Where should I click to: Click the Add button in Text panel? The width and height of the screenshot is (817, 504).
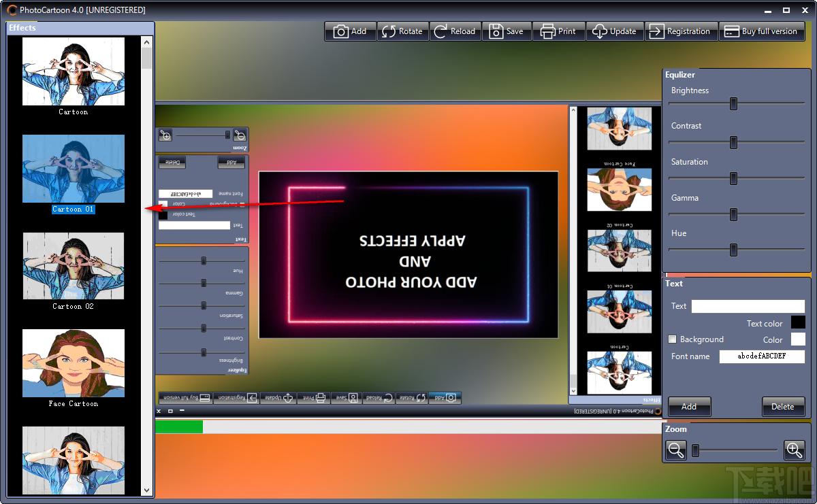pyautogui.click(x=689, y=407)
